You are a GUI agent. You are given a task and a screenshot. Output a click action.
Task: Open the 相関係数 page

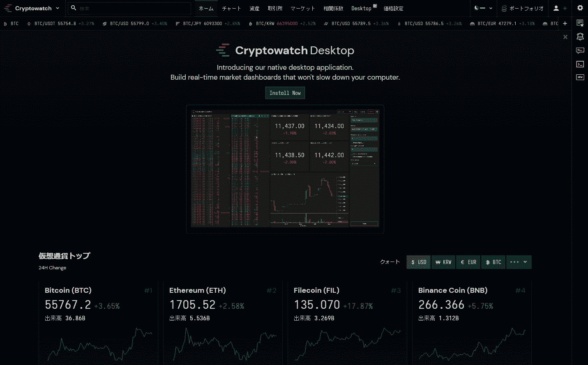click(x=333, y=8)
